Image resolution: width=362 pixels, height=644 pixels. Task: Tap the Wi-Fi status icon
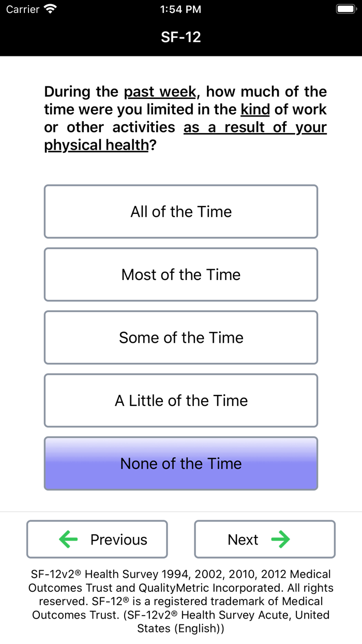pyautogui.click(x=50, y=9)
